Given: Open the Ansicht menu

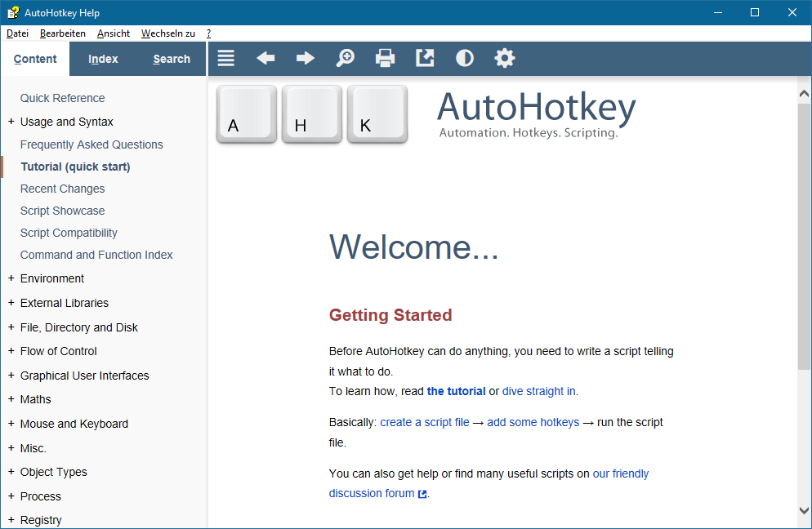Looking at the screenshot, I should pos(114,33).
